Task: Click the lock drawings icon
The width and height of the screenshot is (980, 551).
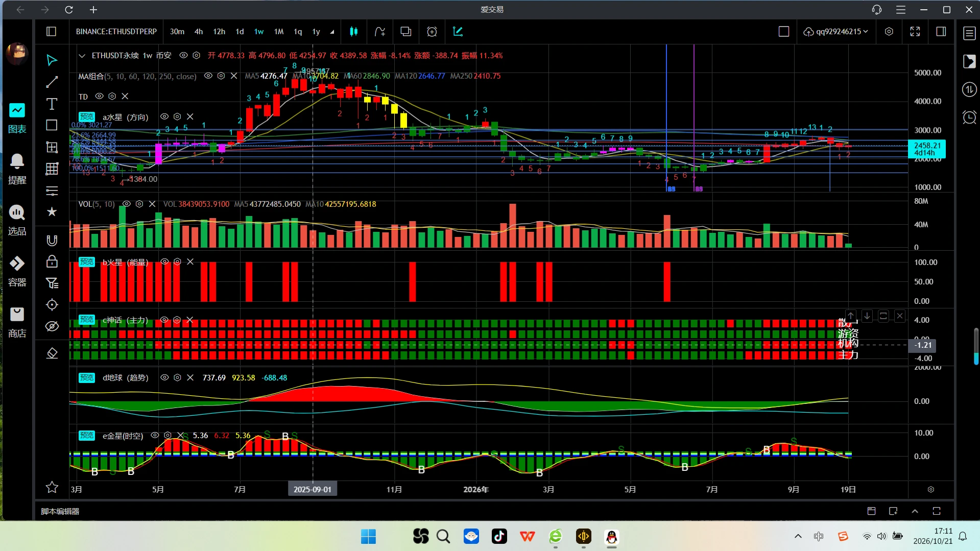Action: click(x=52, y=261)
